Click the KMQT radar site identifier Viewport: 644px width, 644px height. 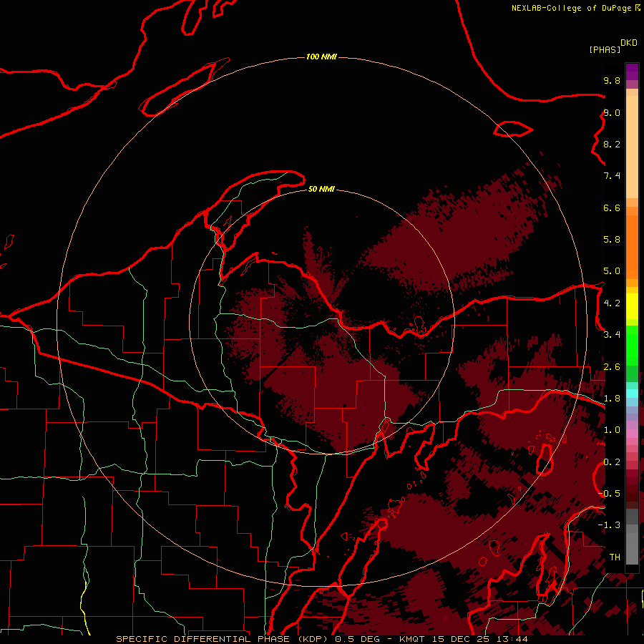click(411, 639)
